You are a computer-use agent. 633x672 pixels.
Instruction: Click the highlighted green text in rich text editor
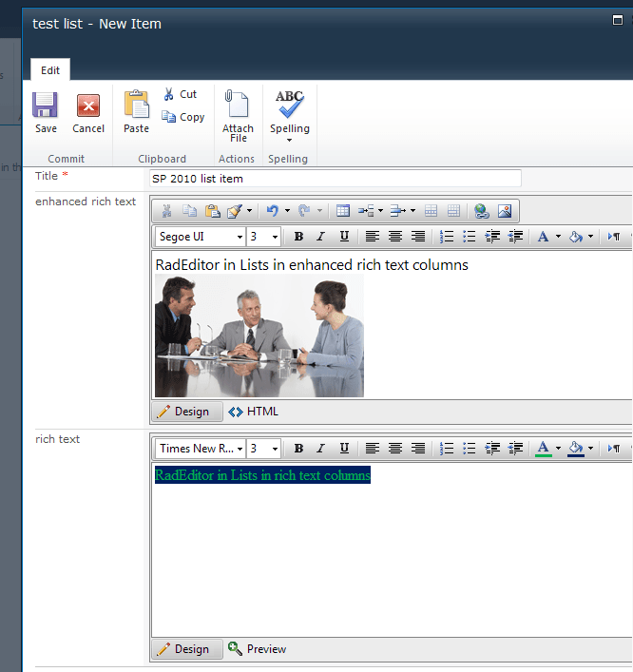pyautogui.click(x=262, y=475)
